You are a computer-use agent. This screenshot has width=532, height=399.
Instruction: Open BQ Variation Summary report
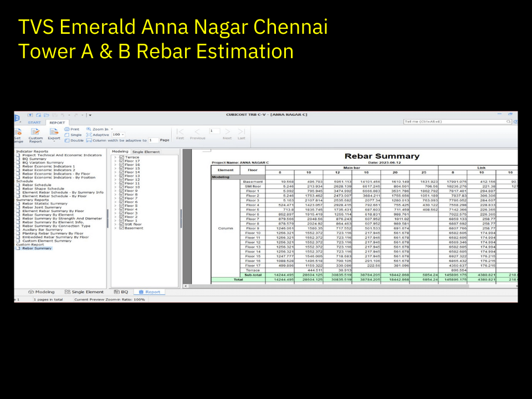pos(43,162)
